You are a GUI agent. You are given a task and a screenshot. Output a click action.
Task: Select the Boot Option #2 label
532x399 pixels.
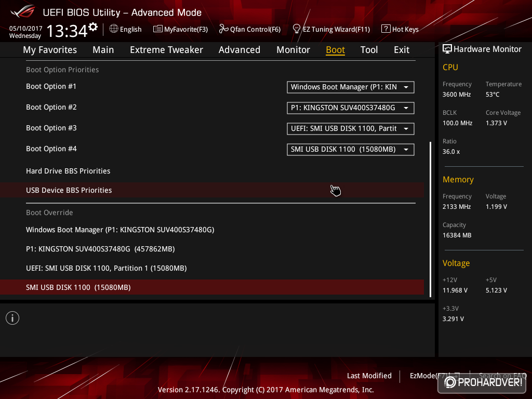pos(51,107)
